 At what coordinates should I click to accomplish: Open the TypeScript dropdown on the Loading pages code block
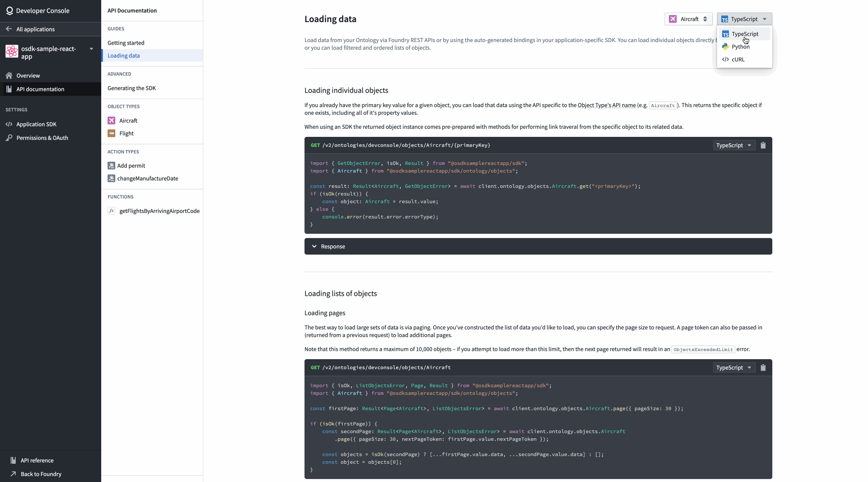coord(734,368)
